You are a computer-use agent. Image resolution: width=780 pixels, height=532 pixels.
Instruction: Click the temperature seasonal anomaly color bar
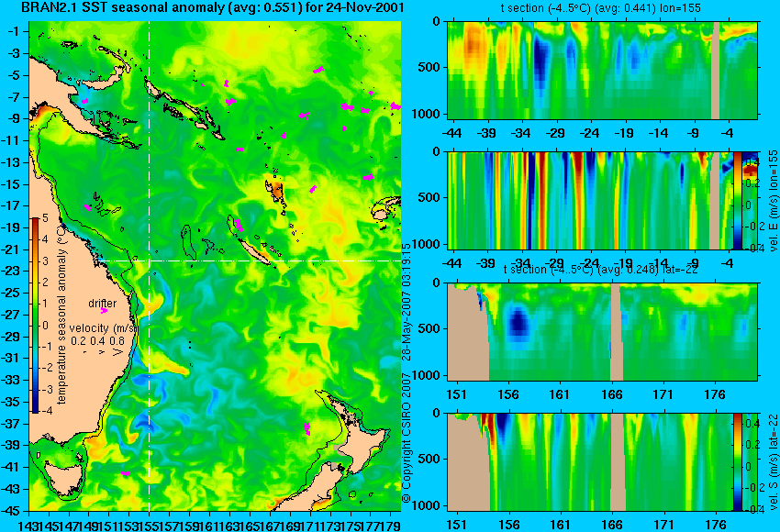point(35,316)
